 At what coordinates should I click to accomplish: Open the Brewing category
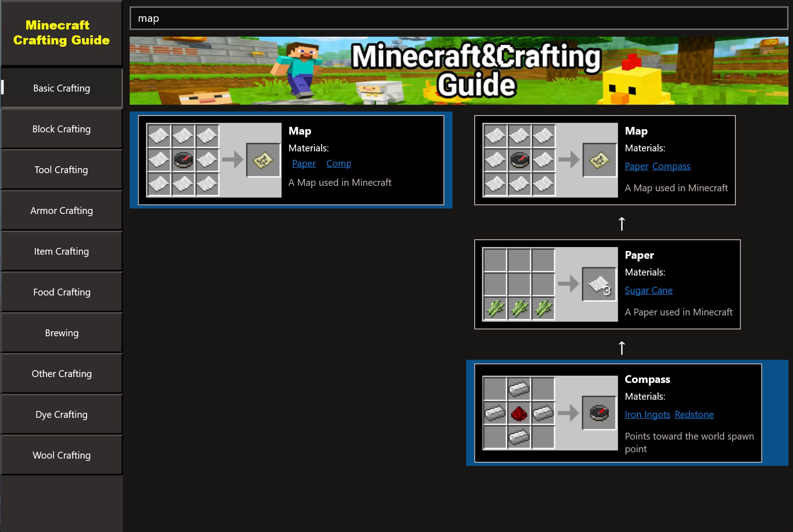tap(62, 333)
